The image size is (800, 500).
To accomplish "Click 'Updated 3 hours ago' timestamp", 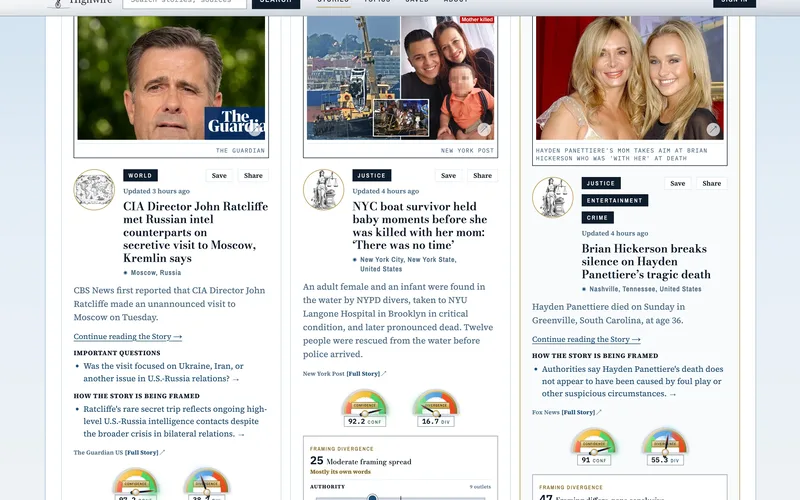I will (x=156, y=191).
